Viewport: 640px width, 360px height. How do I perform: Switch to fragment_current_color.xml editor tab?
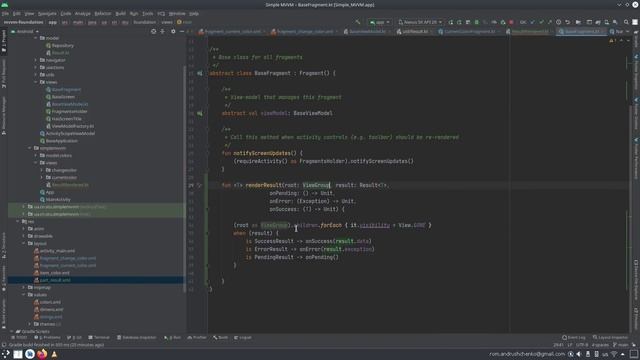(x=232, y=31)
